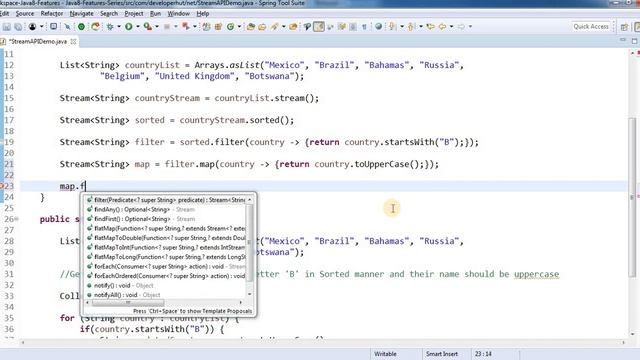The width and height of the screenshot is (640, 360).
Task: Click the Save icon in the toolbar
Action: [7, 27]
